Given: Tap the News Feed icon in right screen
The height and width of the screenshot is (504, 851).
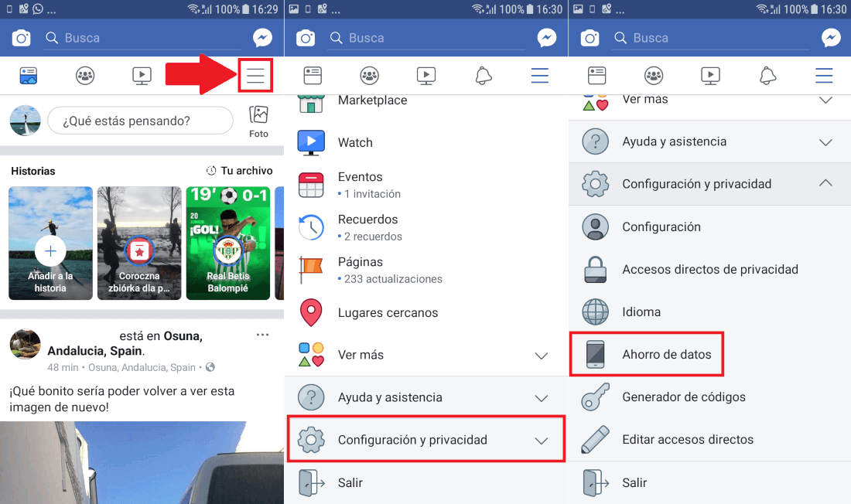Looking at the screenshot, I should coord(597,76).
